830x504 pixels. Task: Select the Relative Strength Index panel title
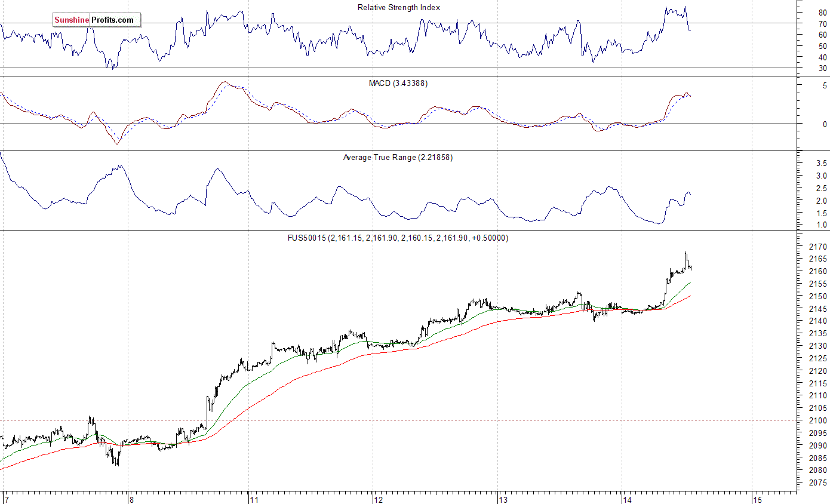pos(399,8)
